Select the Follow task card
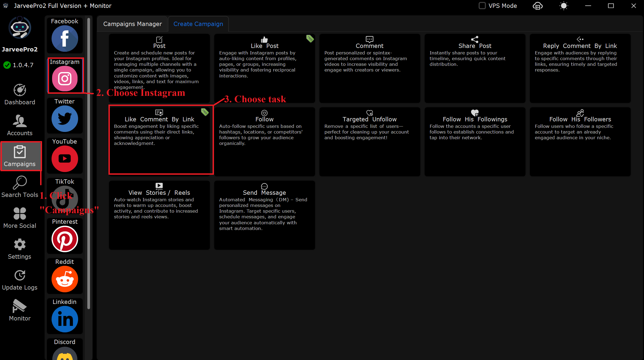This screenshot has width=644, height=360. point(265,142)
